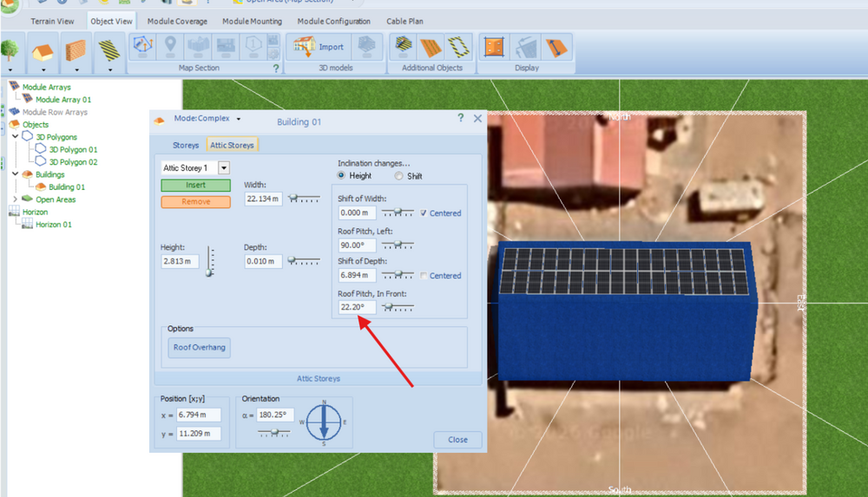The image size is (868, 497).
Task: Click the striped outline frame icon
Action: click(459, 47)
